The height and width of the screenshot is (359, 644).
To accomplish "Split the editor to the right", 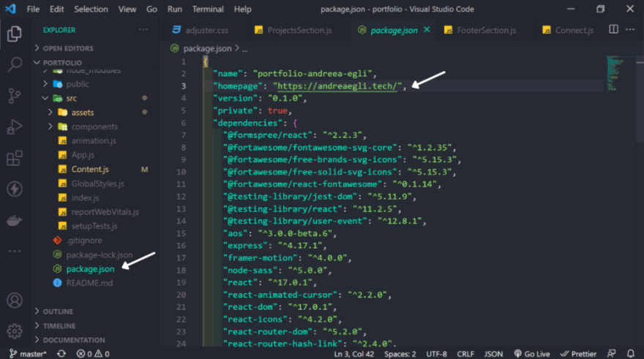I will (613, 29).
